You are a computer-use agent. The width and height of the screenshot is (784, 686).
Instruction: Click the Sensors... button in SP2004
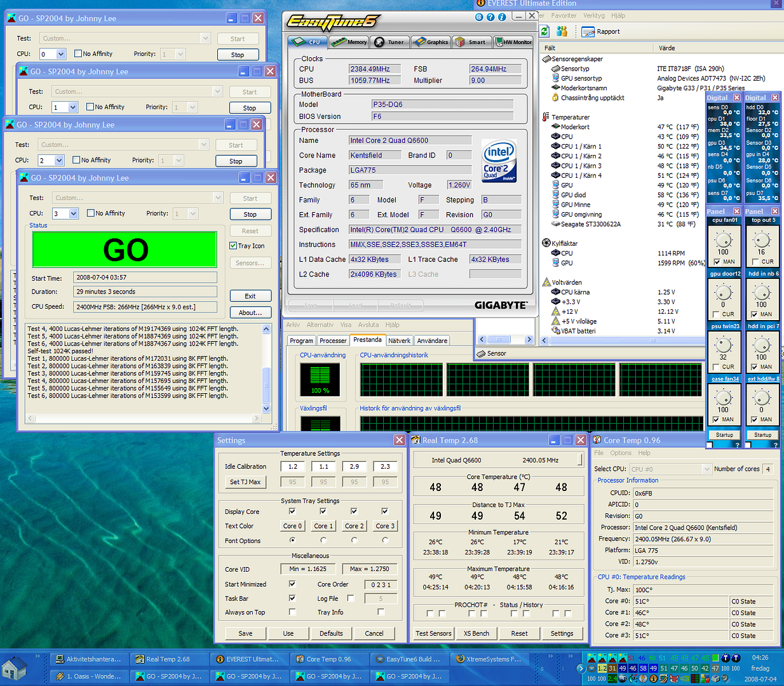250,263
